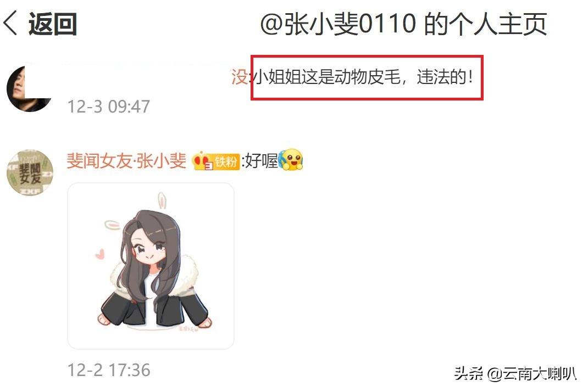Viewport: 588px width, 392px height.
Task: Tap the back chevron arrow
Action: pos(10,23)
